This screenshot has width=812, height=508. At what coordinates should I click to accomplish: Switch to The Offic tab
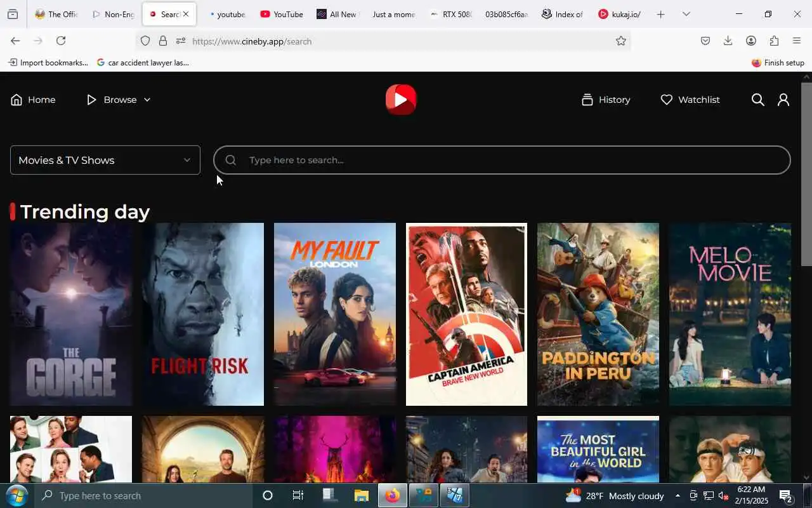56,14
